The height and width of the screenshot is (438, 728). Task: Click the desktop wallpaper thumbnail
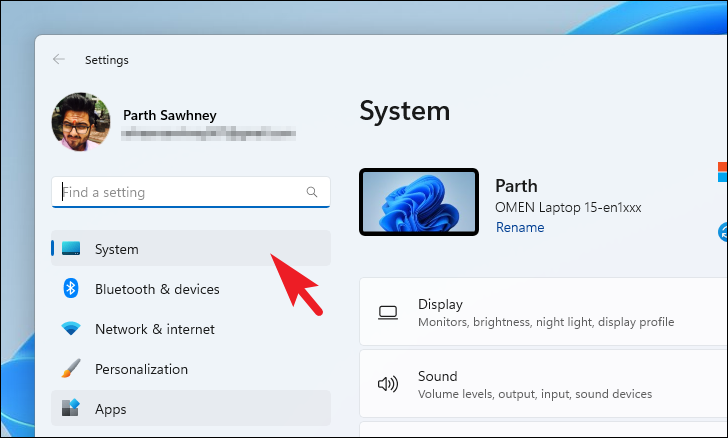[419, 202]
